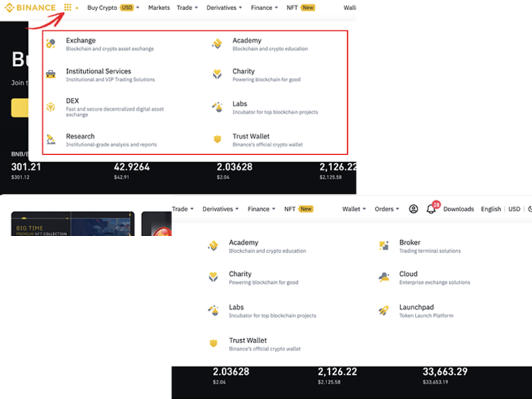Click the Broker icon
The width and height of the screenshot is (532, 399).
click(x=384, y=245)
